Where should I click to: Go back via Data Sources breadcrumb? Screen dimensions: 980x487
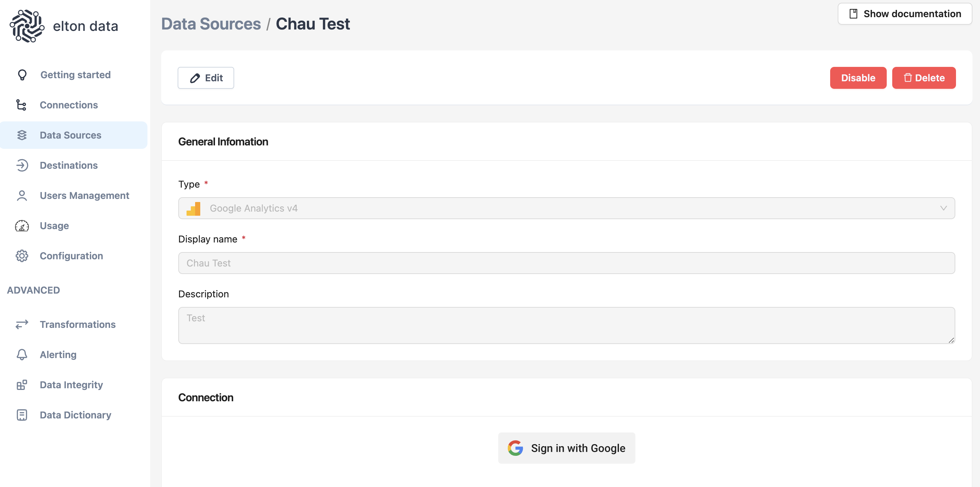211,24
